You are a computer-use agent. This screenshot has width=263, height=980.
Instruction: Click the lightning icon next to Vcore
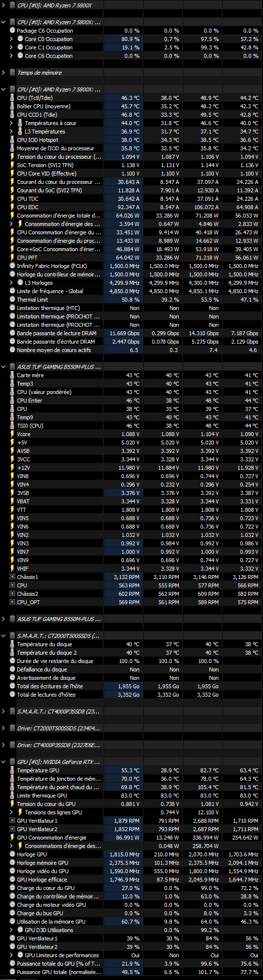[x=12, y=434]
